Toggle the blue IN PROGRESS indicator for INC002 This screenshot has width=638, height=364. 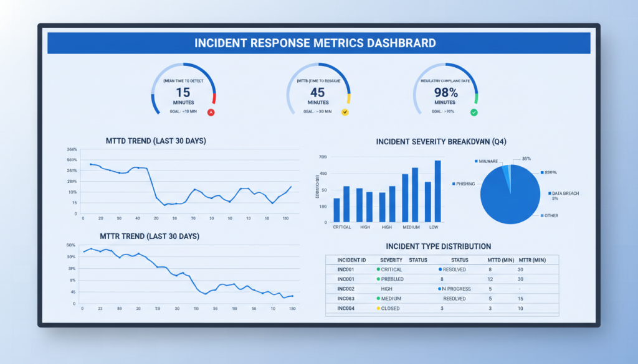439,289
